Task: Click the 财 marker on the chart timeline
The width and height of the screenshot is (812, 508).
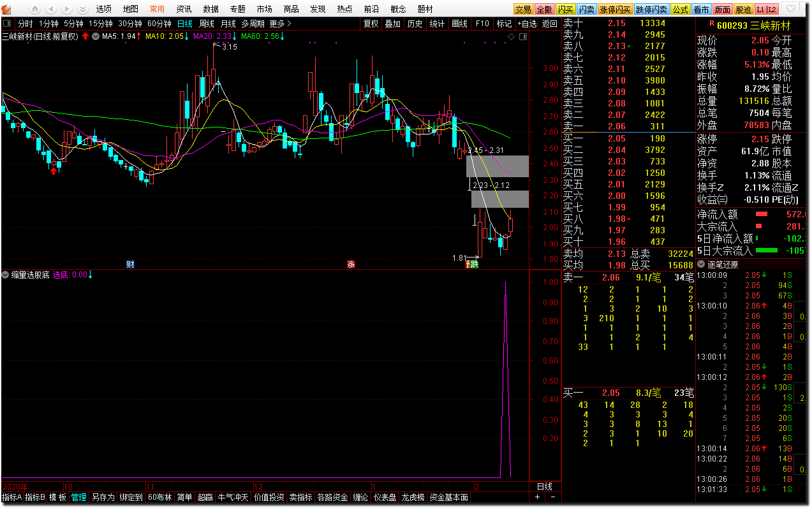Action: pyautogui.click(x=130, y=264)
